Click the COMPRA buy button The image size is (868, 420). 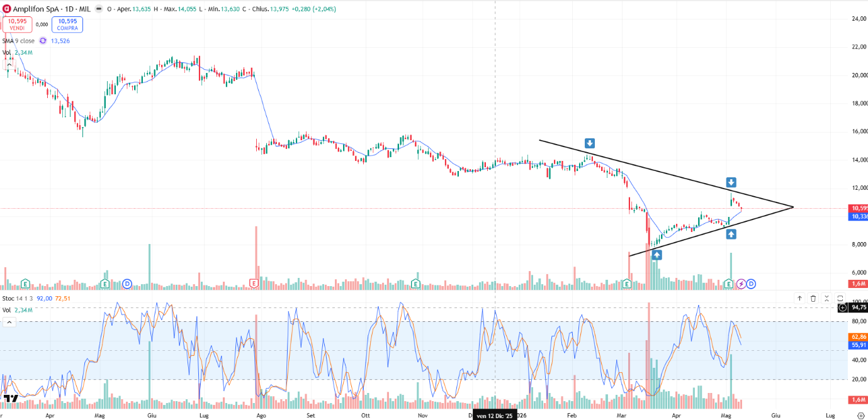[x=67, y=25]
